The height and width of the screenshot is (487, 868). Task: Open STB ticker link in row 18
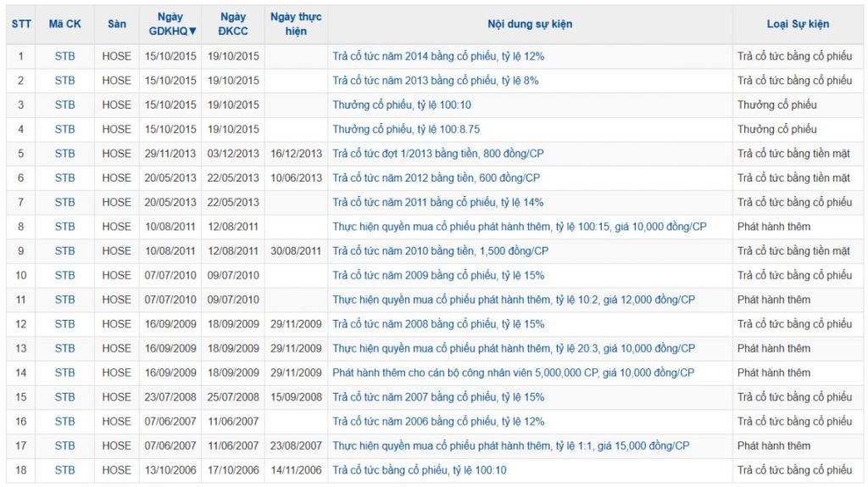[64, 470]
